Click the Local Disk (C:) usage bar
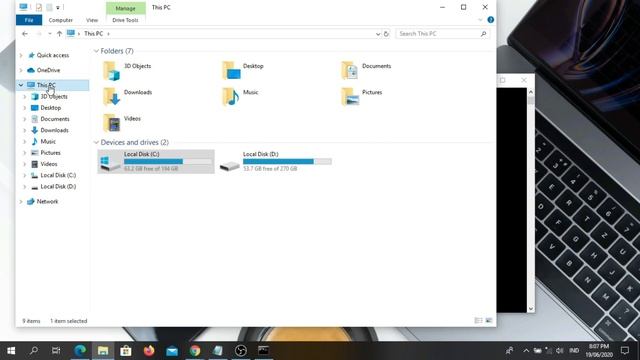Screen dimensions: 640x360 [x=168, y=162]
